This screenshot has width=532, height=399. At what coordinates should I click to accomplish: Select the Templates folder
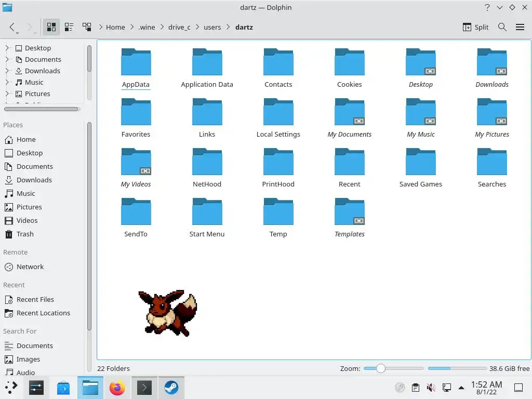click(350, 218)
